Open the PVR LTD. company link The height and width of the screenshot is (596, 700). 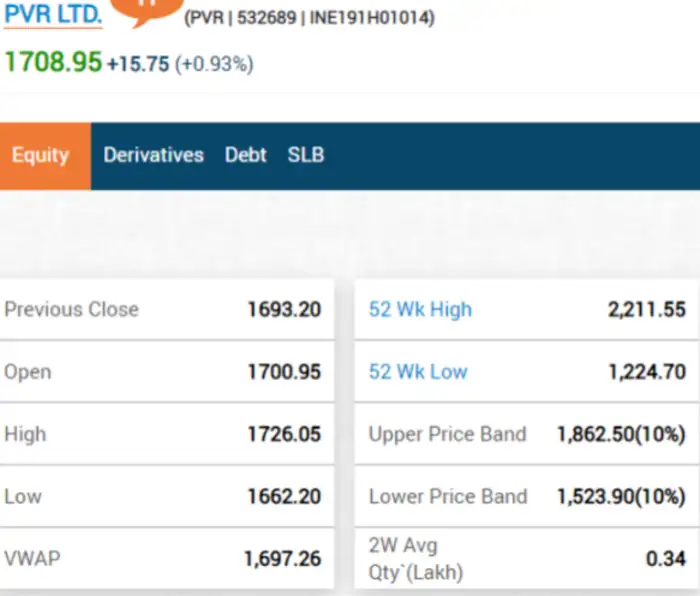click(53, 15)
